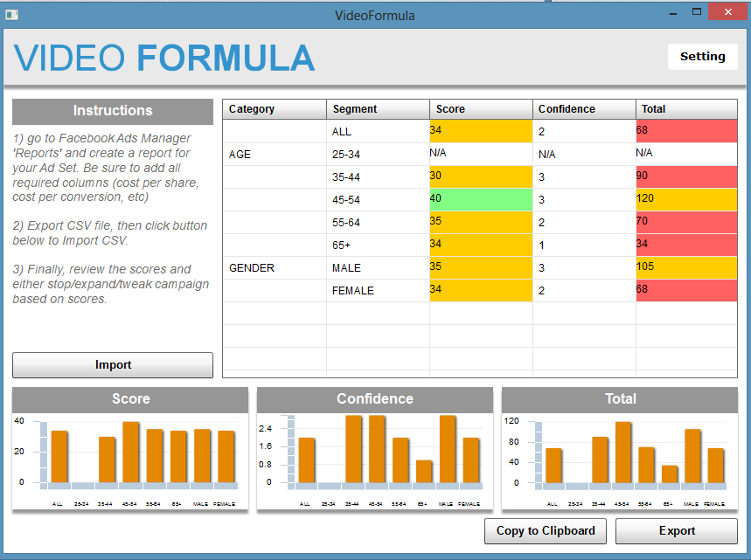Screen dimensions: 751x560
Task: Select the 35-44 segment cell
Action: click(x=378, y=177)
